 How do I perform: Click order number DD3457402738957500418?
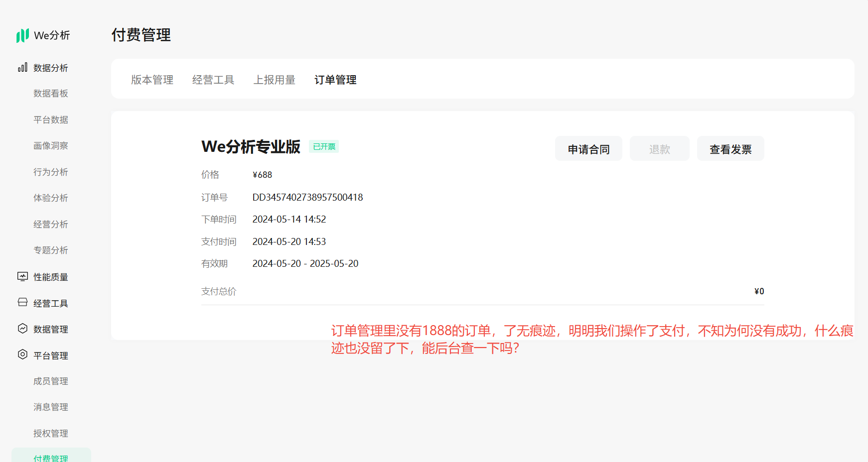pos(307,197)
